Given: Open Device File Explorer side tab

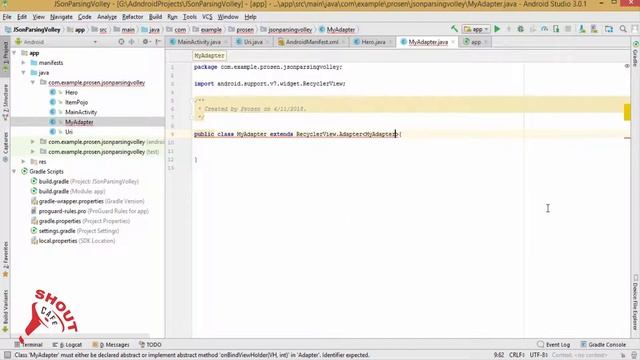Looking at the screenshot, I should click(635, 303).
